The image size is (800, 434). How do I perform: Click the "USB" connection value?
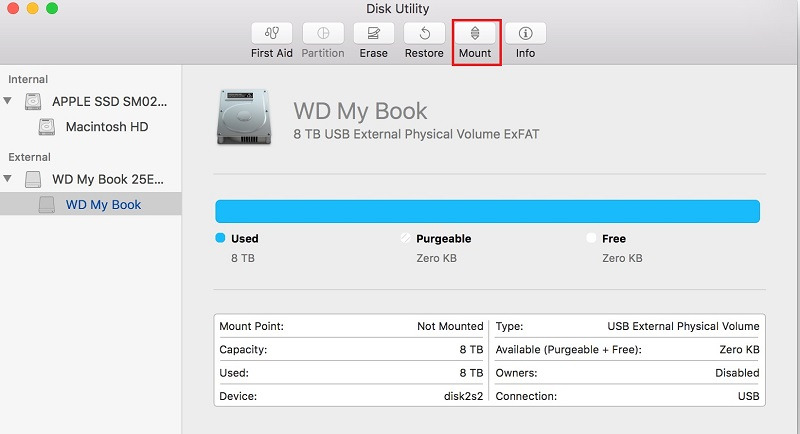pos(748,396)
